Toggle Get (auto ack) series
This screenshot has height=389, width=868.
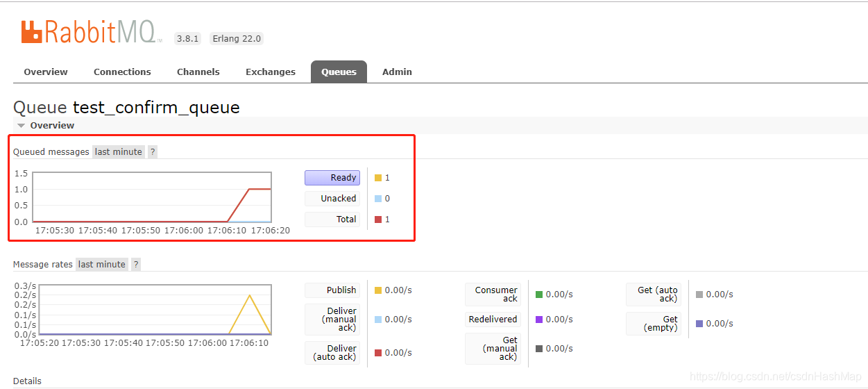coord(654,295)
